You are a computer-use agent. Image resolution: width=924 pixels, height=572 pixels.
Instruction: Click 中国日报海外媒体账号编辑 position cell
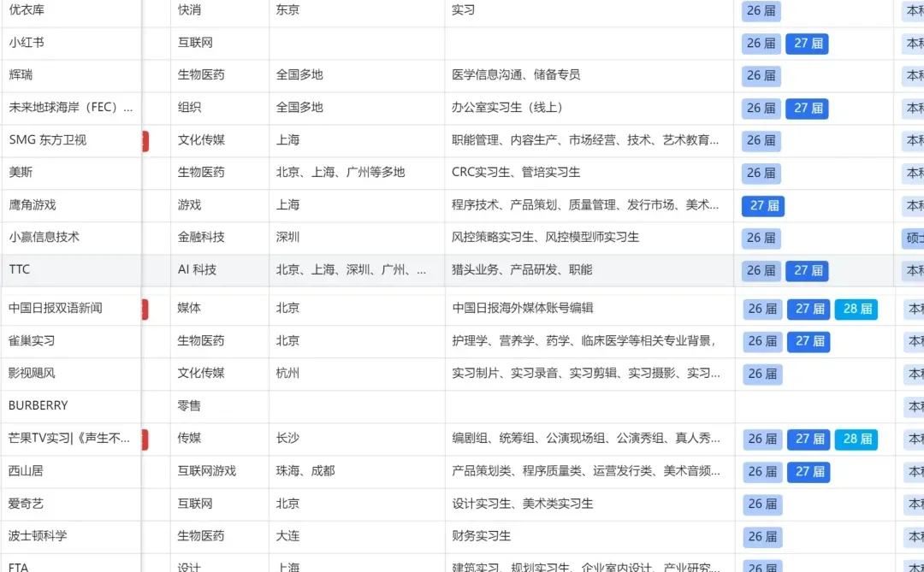[523, 308]
